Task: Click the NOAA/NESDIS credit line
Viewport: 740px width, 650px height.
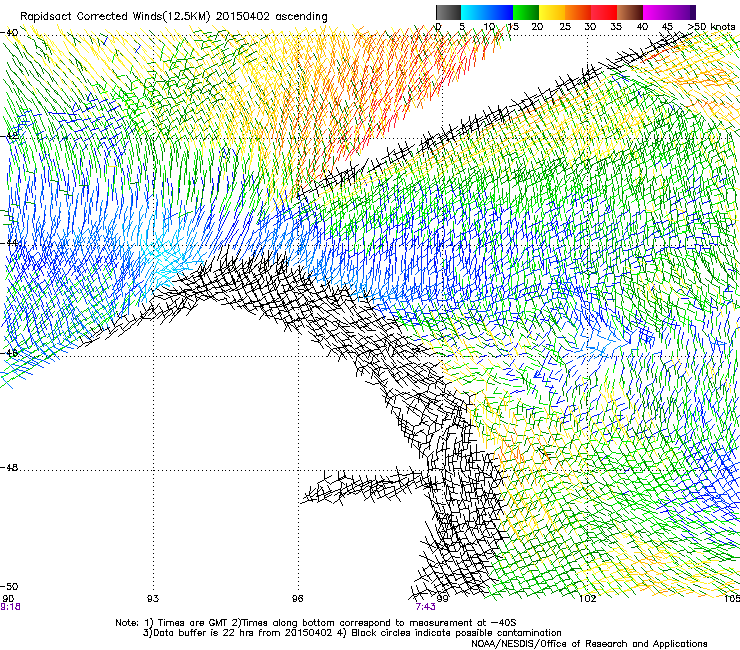Action: click(x=589, y=644)
